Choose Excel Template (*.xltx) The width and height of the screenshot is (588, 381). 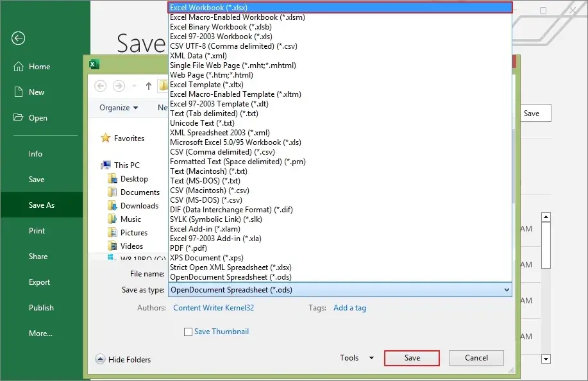(x=340, y=85)
